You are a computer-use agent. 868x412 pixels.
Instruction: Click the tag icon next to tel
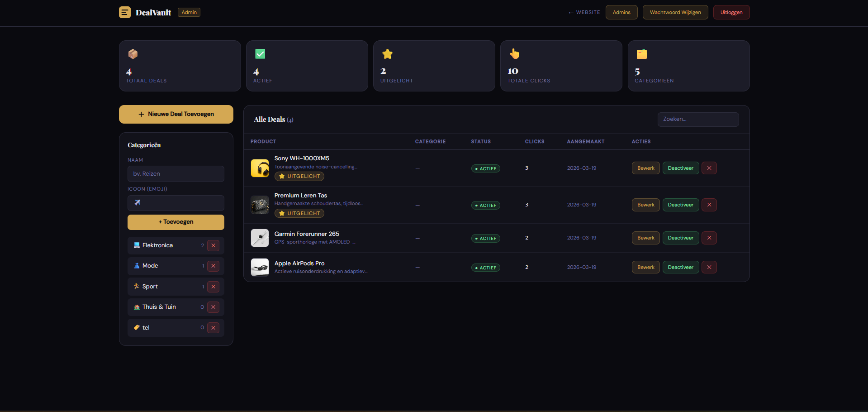click(137, 327)
